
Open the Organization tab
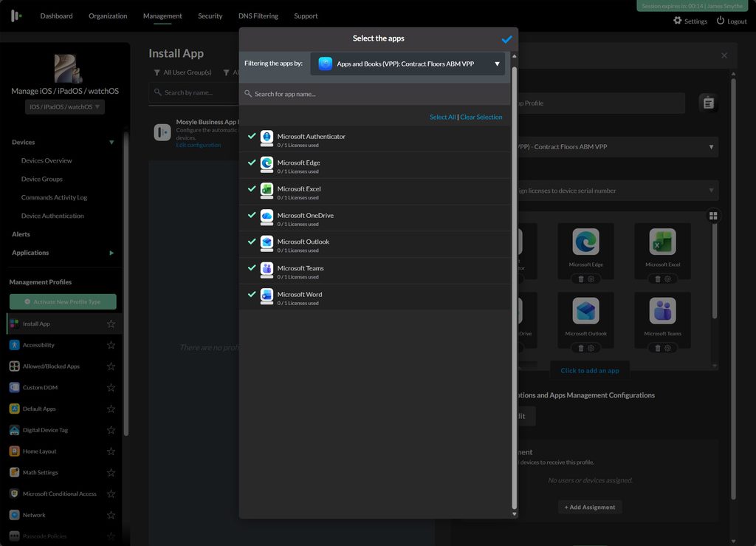tap(108, 16)
